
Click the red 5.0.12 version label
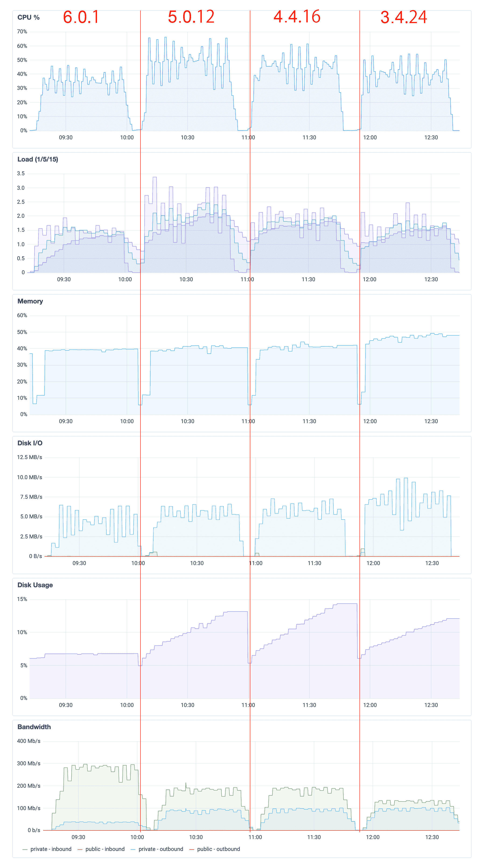click(x=191, y=17)
